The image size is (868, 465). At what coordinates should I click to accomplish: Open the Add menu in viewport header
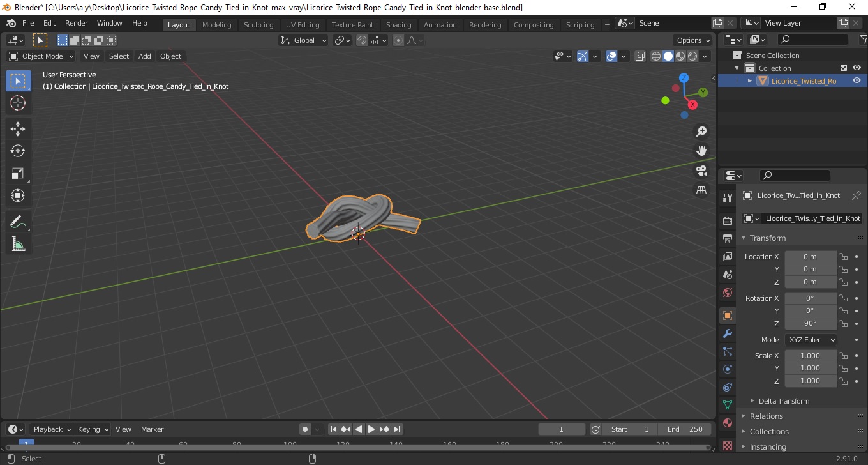(145, 56)
